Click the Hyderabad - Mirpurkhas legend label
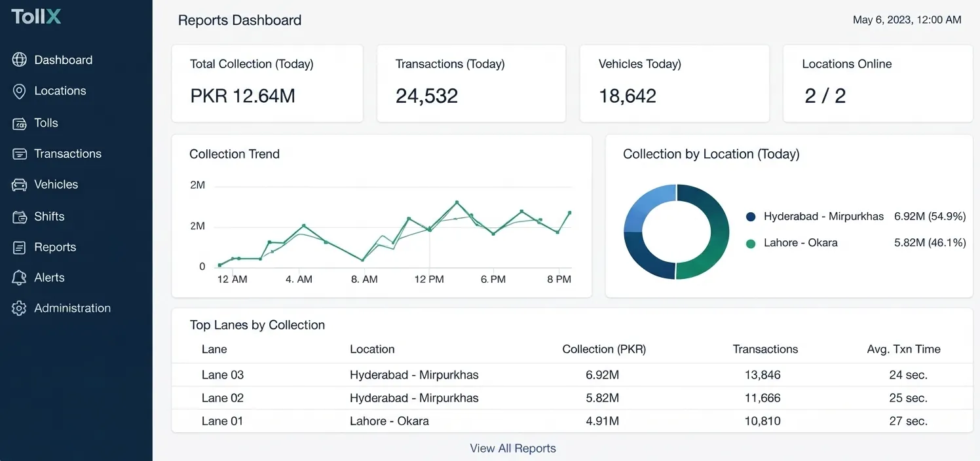The width and height of the screenshot is (980, 461). (823, 217)
